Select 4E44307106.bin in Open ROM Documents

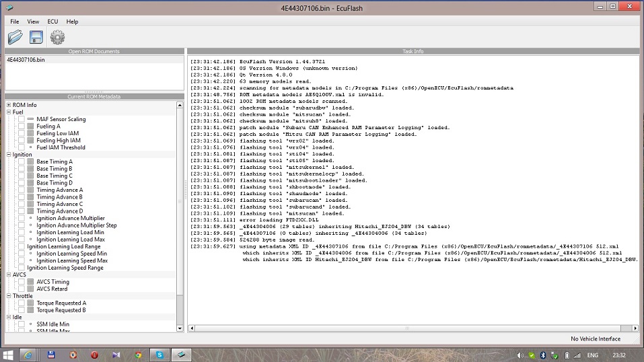click(26, 60)
